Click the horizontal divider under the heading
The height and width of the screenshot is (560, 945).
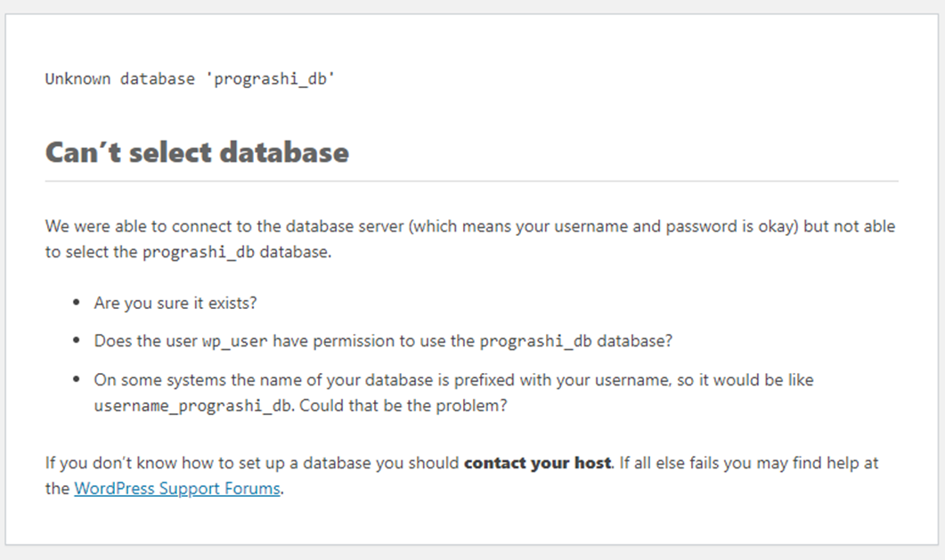pos(471,181)
